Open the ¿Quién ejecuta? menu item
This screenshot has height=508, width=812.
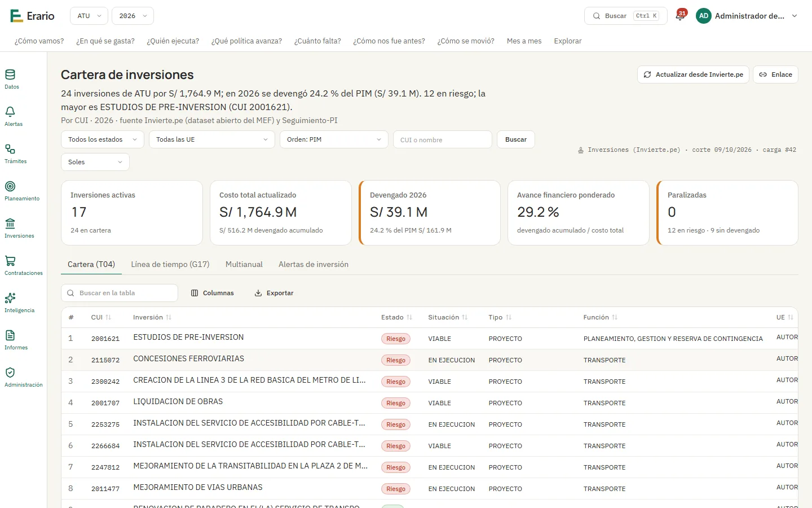[173, 41]
